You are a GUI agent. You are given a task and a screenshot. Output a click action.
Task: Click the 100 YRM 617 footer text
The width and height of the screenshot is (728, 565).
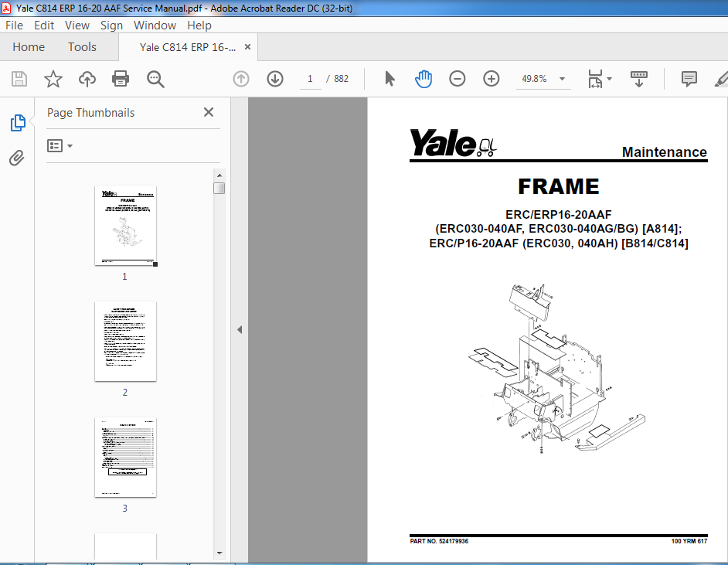689,541
